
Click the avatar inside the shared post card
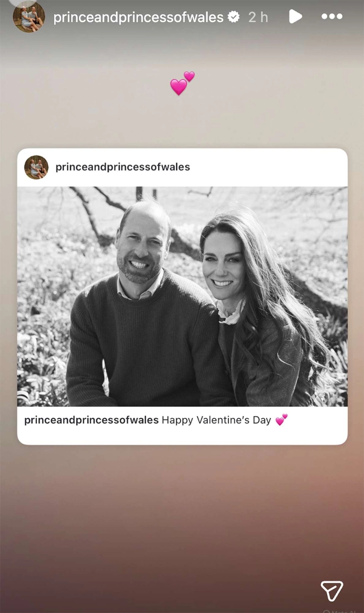36,167
